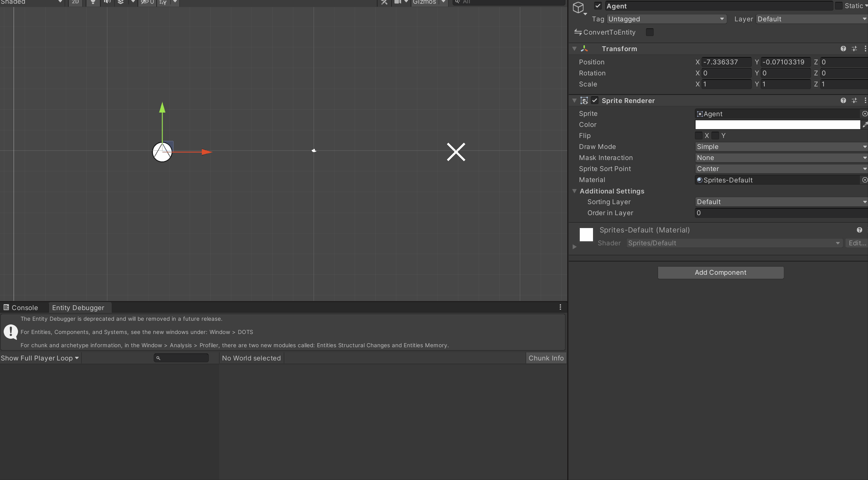Toggle scene grid visibility icon

(163, 2)
